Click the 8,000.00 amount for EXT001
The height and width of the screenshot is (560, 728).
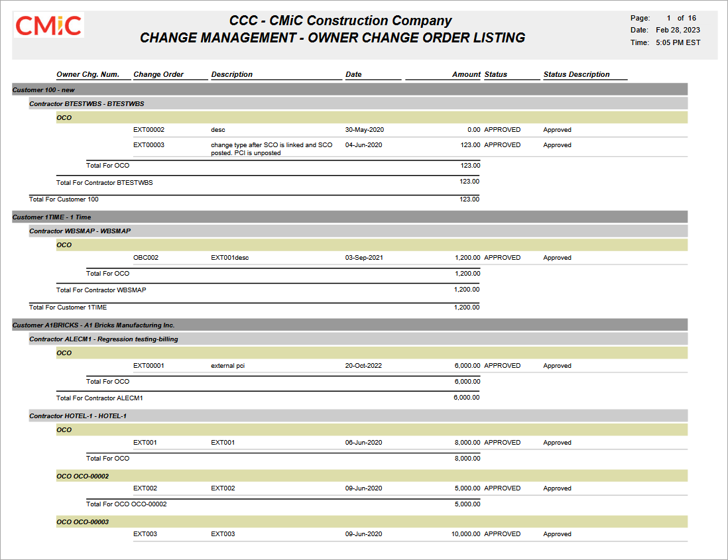tap(467, 443)
